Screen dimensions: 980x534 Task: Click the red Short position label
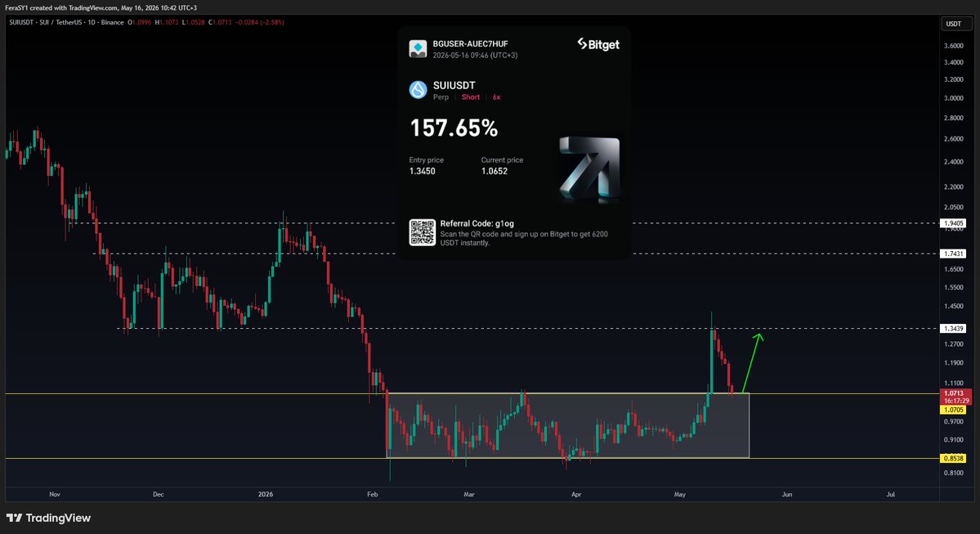tap(471, 97)
